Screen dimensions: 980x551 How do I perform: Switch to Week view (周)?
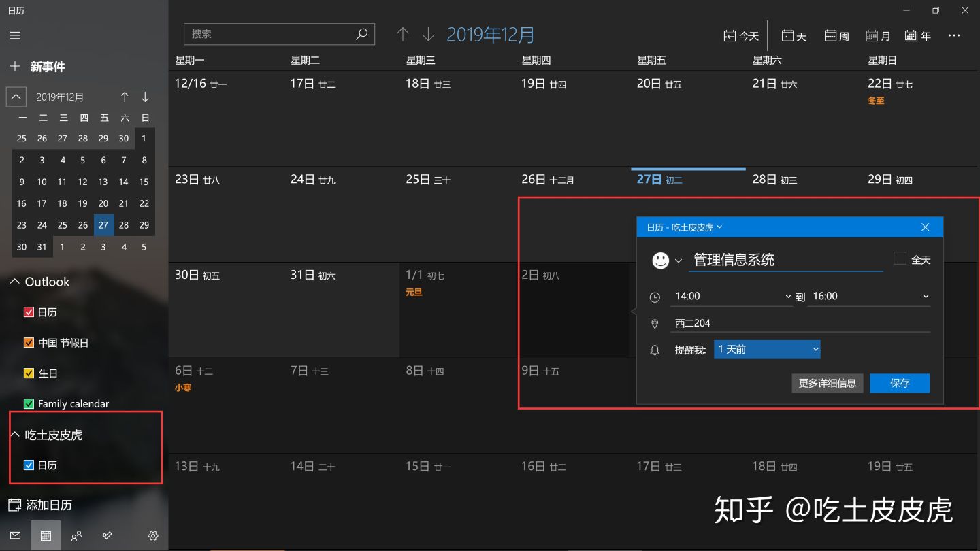tap(836, 35)
